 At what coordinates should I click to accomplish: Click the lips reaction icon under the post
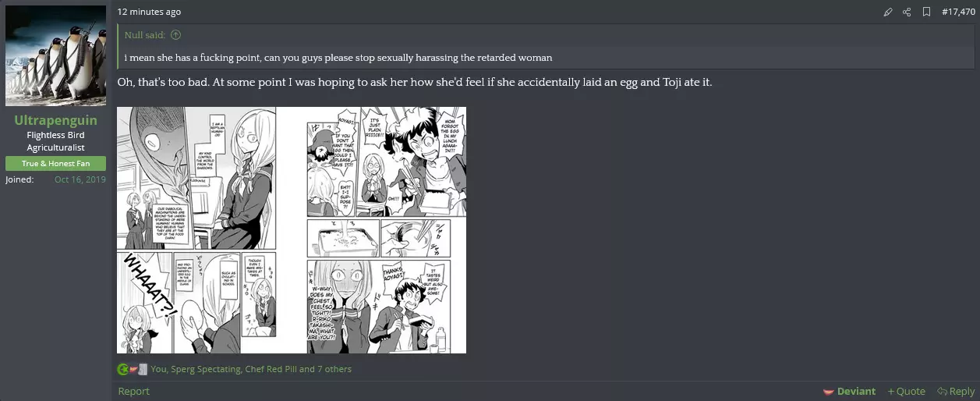pyautogui.click(x=133, y=369)
